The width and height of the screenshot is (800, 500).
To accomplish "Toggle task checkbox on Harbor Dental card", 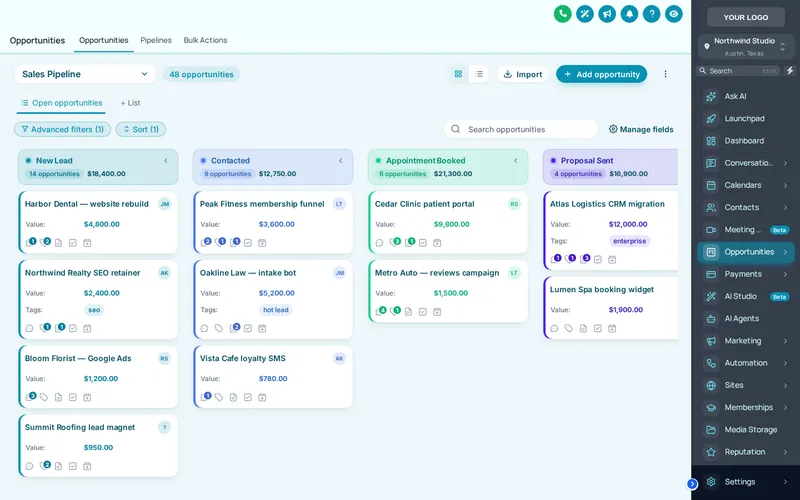I will 73,243.
